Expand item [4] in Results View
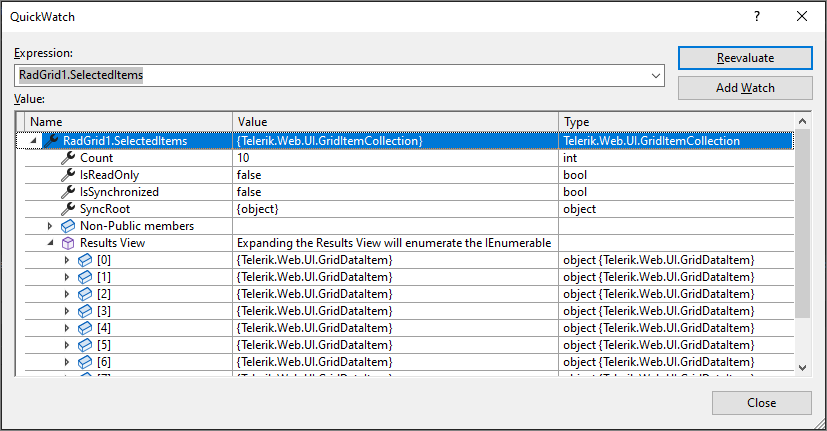 click(x=67, y=328)
